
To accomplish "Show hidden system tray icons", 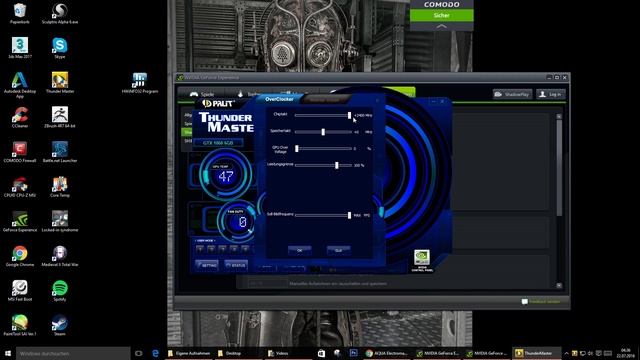I will (566, 353).
